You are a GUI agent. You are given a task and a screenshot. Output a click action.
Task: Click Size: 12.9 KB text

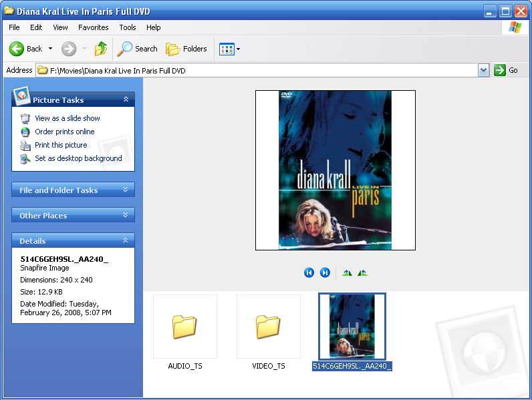41,292
